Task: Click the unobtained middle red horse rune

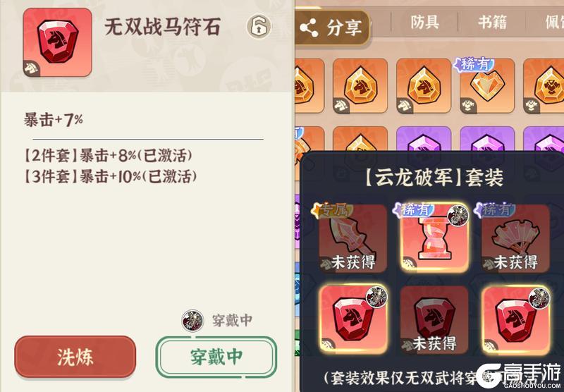Action: [434, 319]
